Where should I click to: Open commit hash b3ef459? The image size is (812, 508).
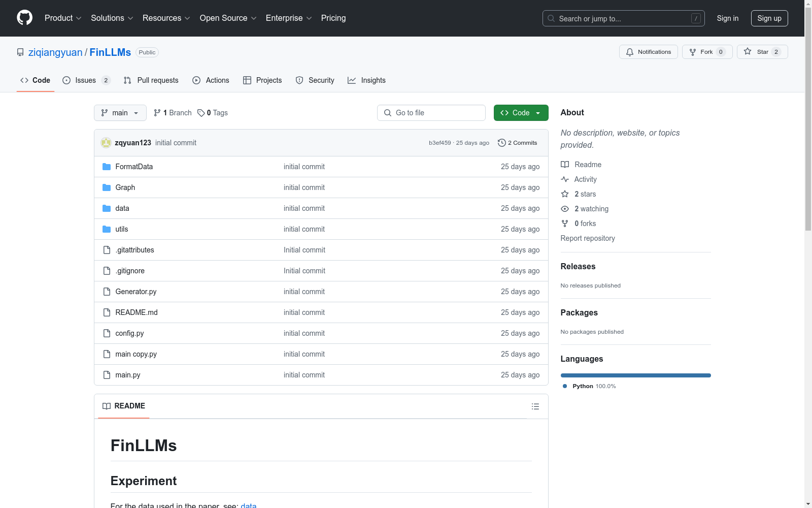(439, 143)
